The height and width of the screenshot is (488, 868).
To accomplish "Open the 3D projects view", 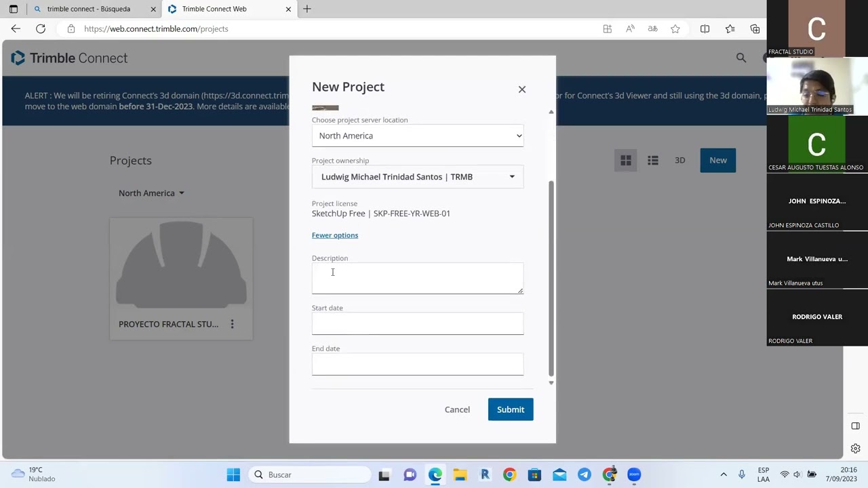I will [680, 161].
